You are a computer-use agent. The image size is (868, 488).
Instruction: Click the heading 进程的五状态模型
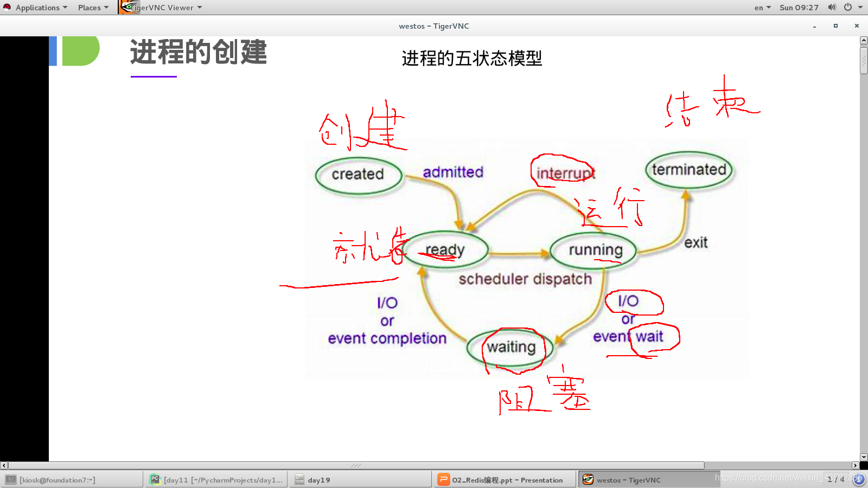coord(472,58)
